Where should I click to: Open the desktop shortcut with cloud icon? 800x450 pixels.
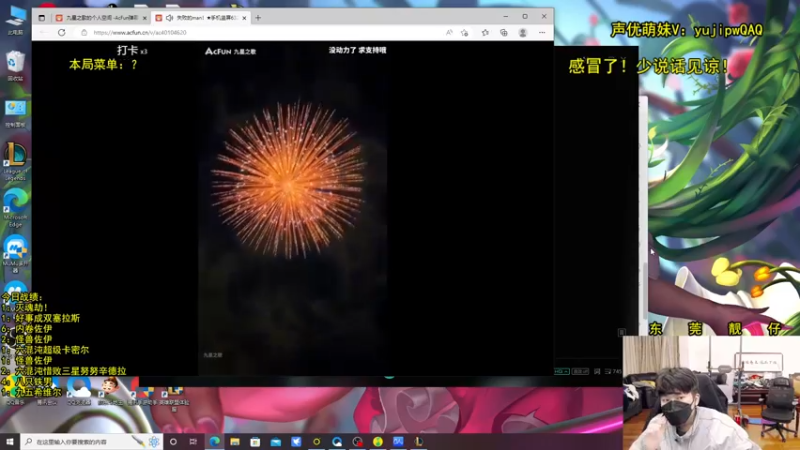[79, 392]
